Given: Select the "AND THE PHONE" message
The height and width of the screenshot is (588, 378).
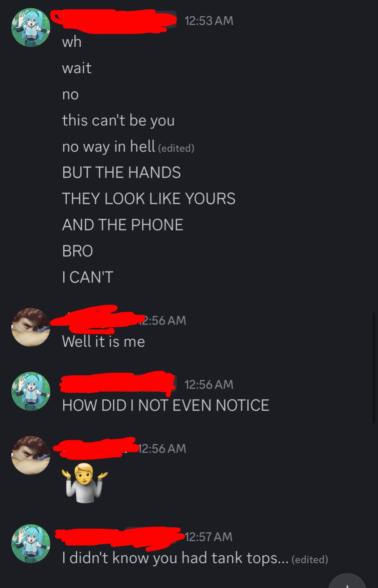Looking at the screenshot, I should coord(123,224).
